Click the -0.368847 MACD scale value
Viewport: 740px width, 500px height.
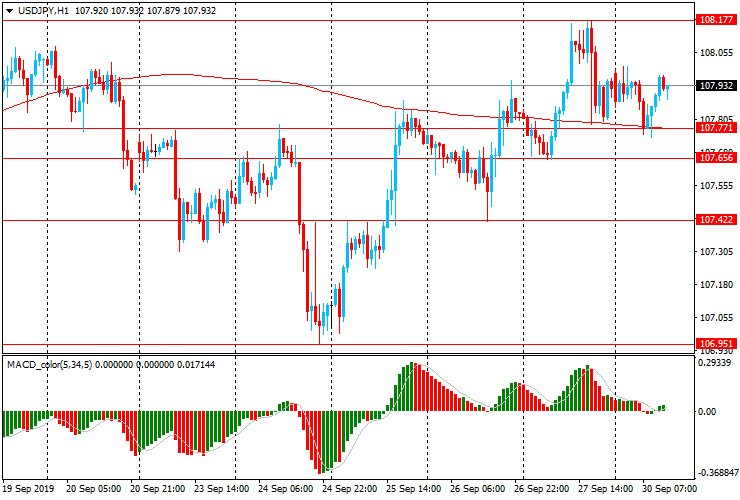point(715,473)
